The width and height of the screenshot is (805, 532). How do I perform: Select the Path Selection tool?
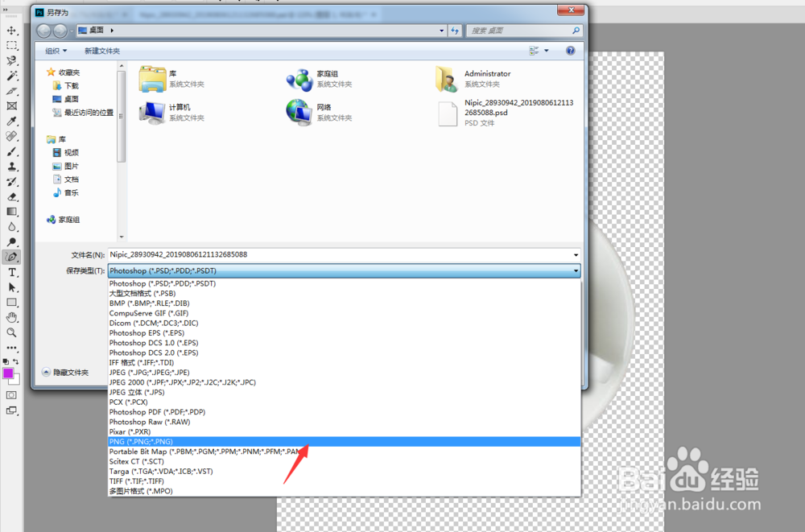(x=11, y=287)
